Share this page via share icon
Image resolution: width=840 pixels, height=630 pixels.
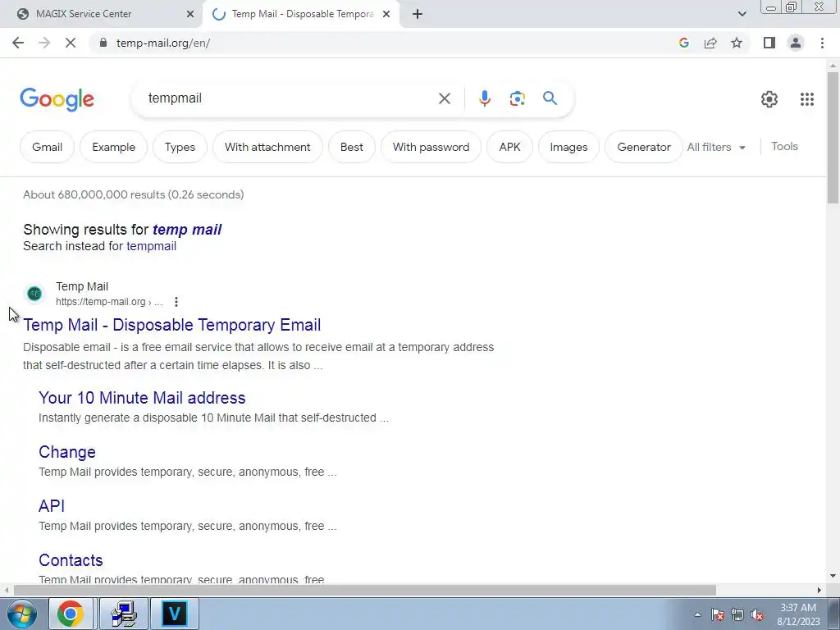[710, 43]
